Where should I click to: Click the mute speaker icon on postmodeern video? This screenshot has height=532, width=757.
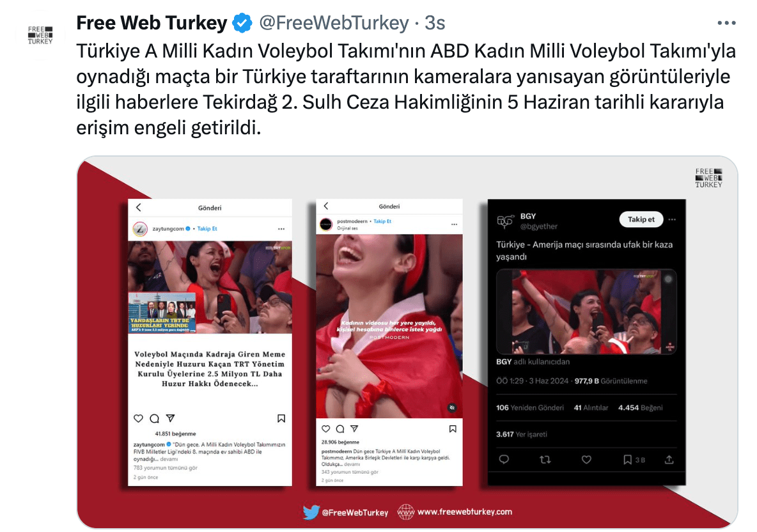(452, 407)
